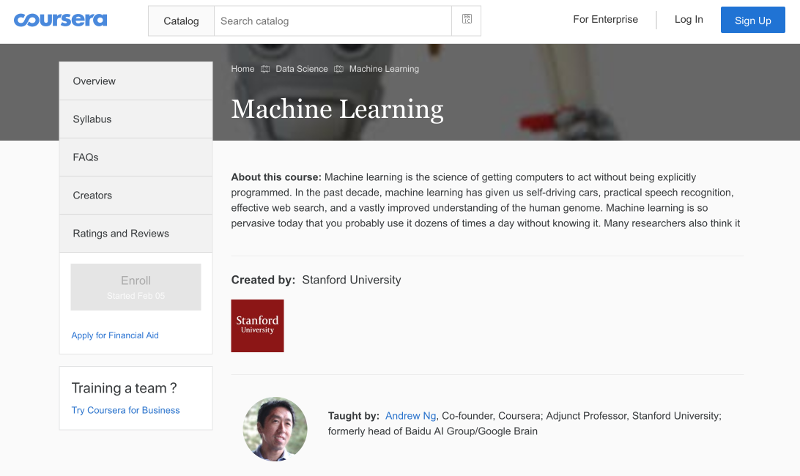
Task: Open the For Enterprise link
Action: click(x=605, y=19)
